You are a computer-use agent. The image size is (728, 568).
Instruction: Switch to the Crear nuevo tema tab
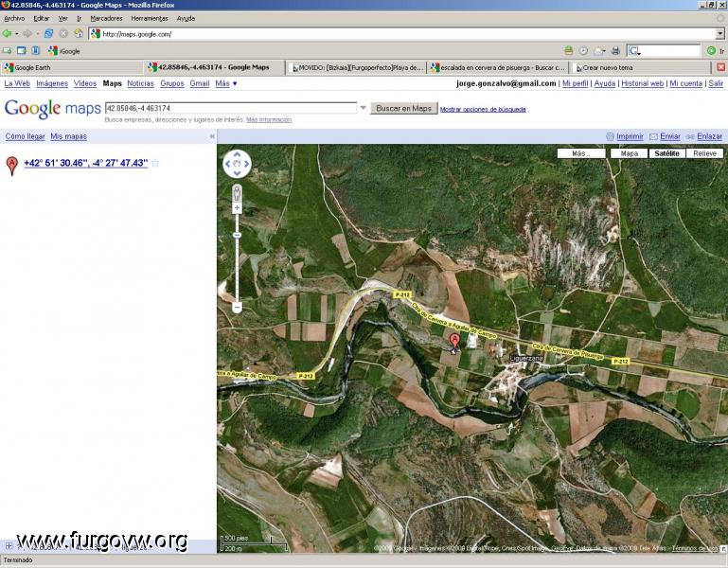[x=641, y=67]
